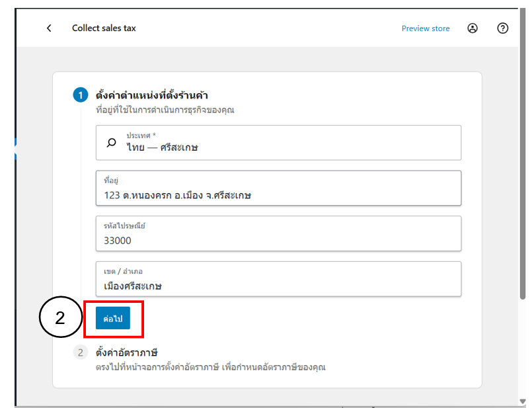Click the gray step 2 number circle
This screenshot has width=532, height=408.
click(80, 352)
